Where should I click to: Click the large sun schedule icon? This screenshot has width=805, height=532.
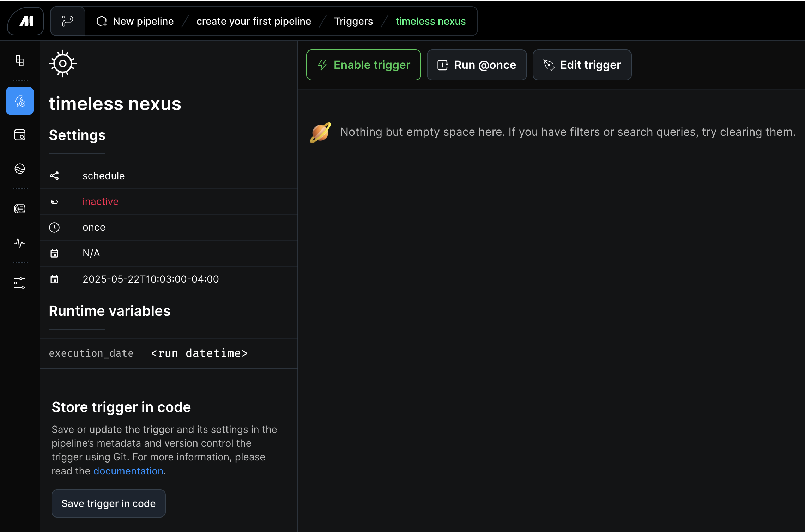point(63,64)
